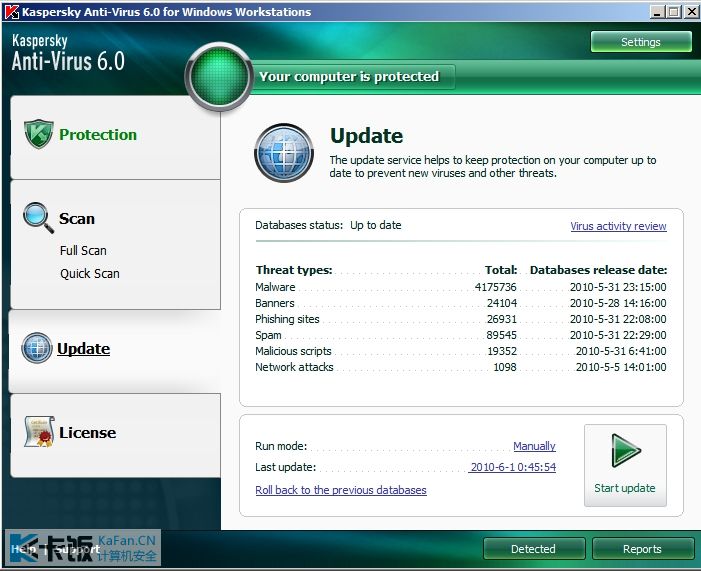
Task: Click the green protection status indicator
Action: click(219, 76)
